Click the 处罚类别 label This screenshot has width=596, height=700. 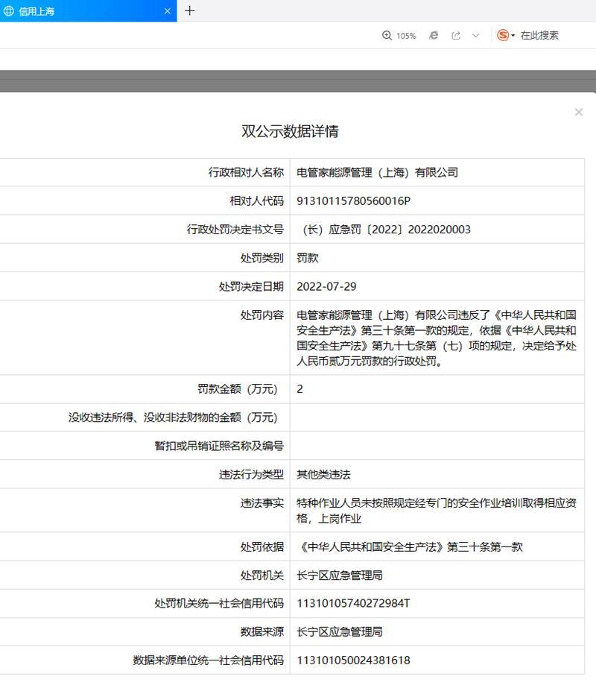(262, 258)
